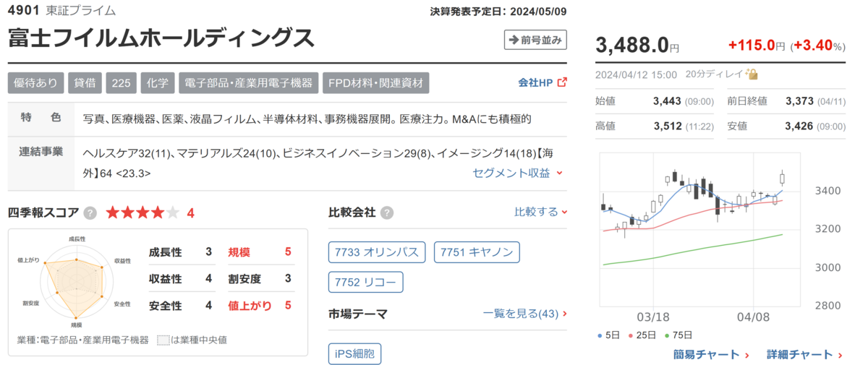Click the 業種:電子部品・産業用電子機器 caption
The image size is (868, 365).
pos(82,340)
